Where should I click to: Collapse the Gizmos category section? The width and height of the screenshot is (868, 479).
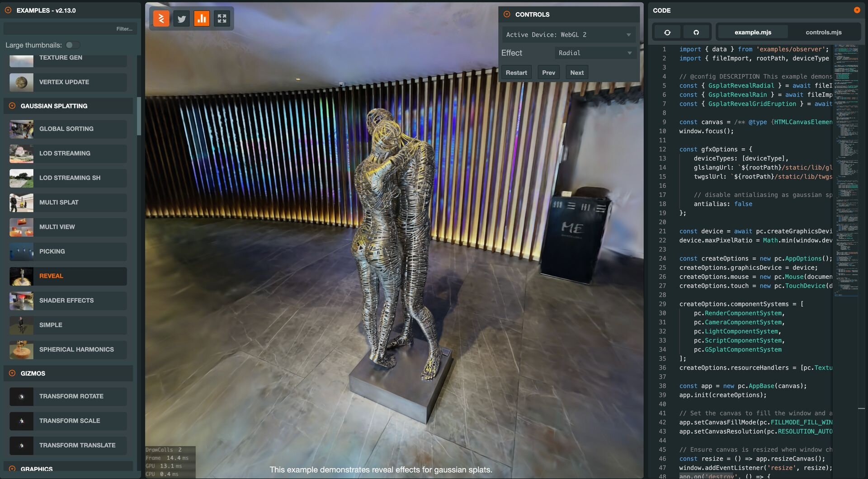[12, 373]
